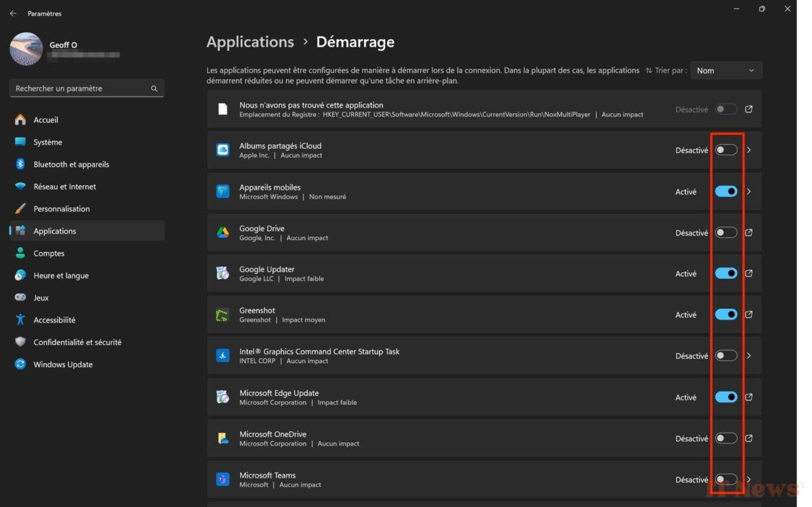Click the search magnifier in the sidebar
This screenshot has width=812, height=507.
pyautogui.click(x=153, y=88)
